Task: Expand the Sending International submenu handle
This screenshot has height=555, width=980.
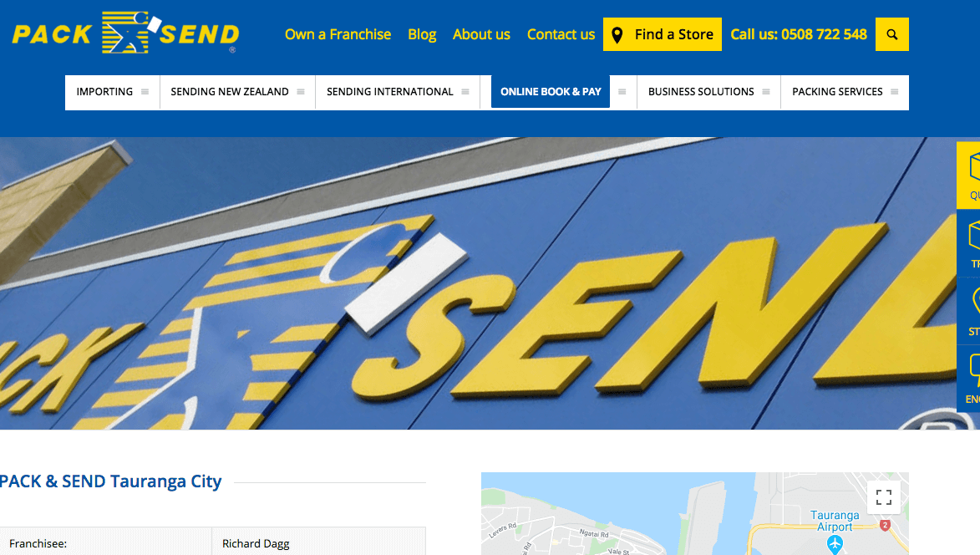Action: (x=465, y=92)
